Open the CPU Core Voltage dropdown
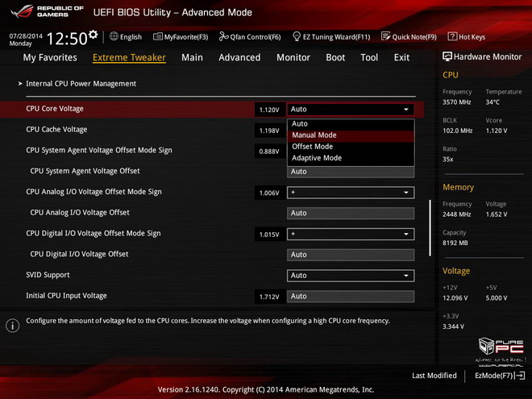 tap(351, 110)
